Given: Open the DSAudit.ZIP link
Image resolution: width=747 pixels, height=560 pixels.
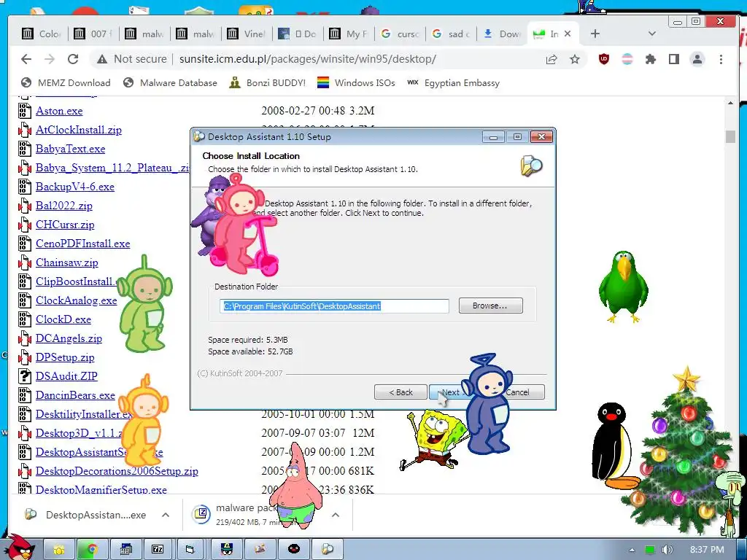Looking at the screenshot, I should 66,376.
